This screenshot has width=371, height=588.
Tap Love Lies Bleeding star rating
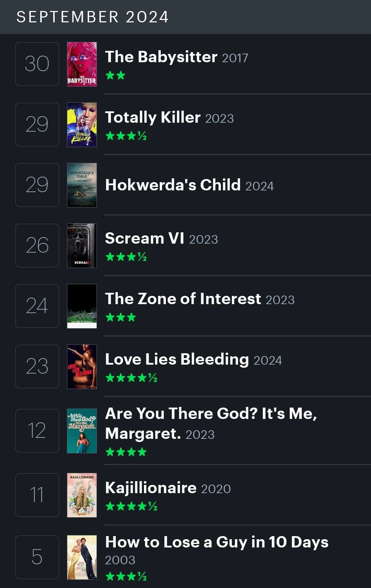(x=131, y=378)
